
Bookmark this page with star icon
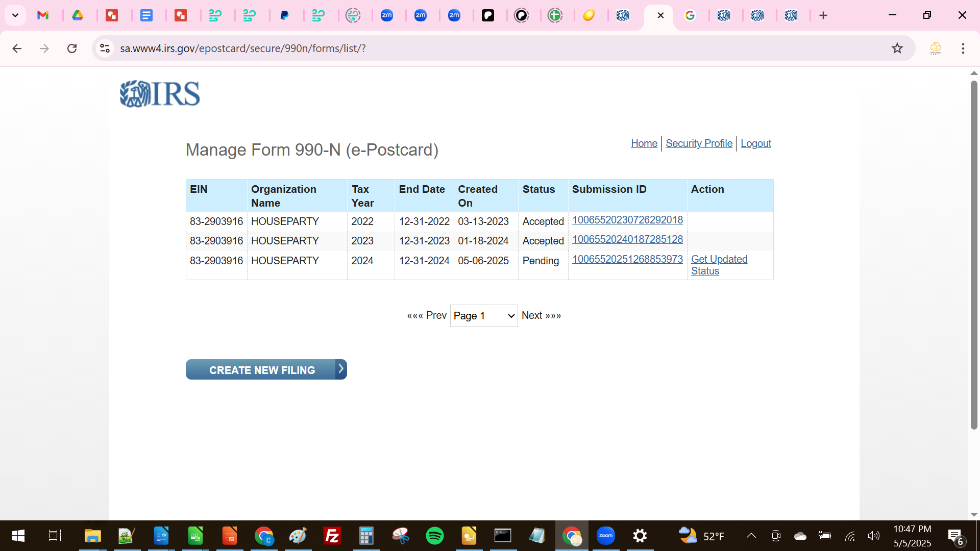coord(897,48)
